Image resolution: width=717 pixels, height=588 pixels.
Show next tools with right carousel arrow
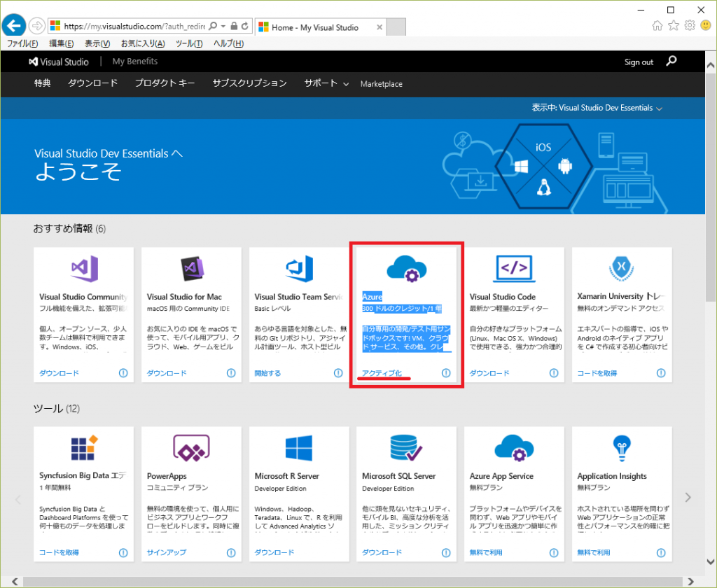pos(688,498)
